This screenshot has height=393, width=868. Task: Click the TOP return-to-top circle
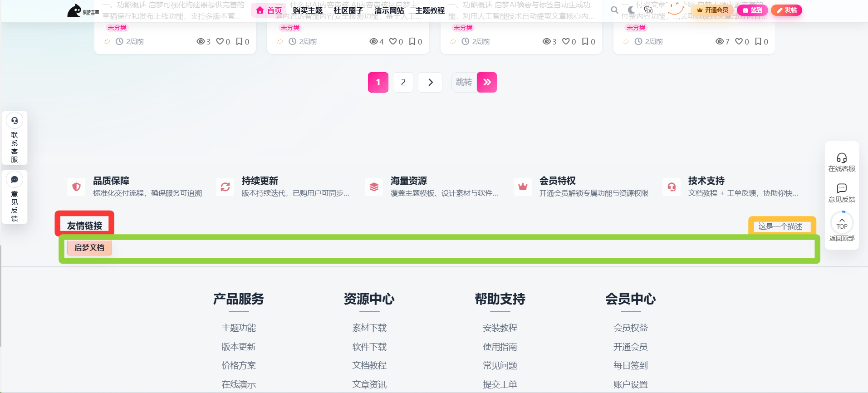[x=842, y=223]
